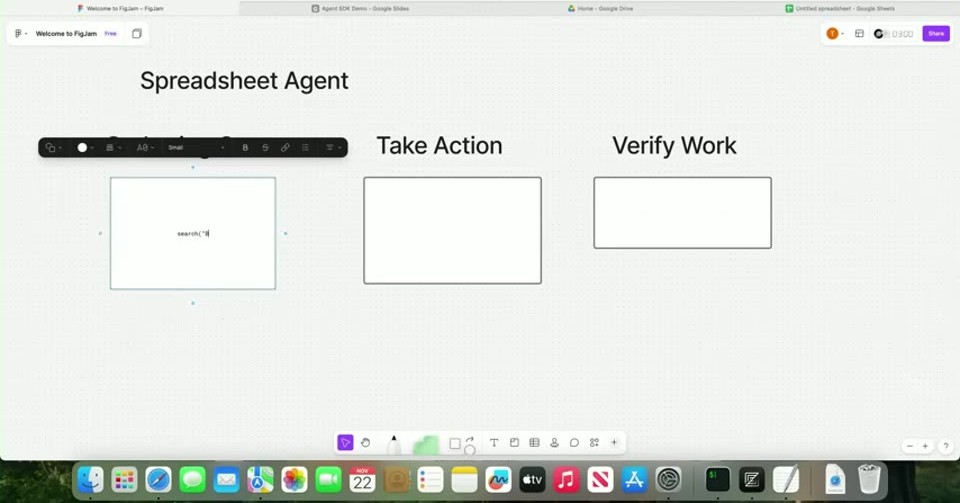Add a comment with comment tool
Viewport: 960px width, 503px height.
coord(574,442)
